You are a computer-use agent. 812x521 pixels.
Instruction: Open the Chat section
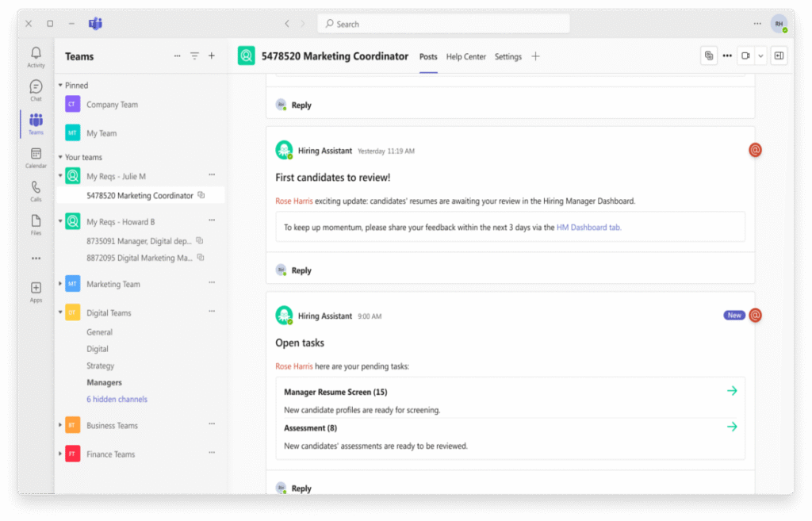pyautogui.click(x=36, y=90)
